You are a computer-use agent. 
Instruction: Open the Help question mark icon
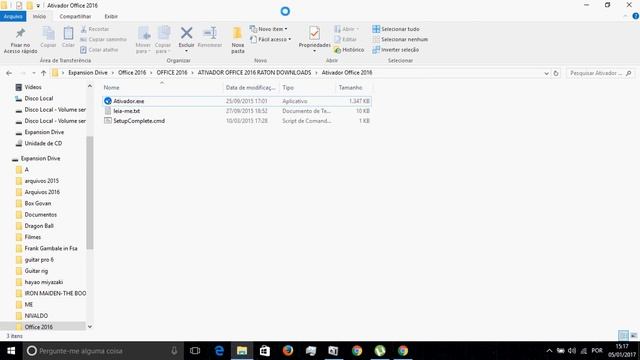tap(636, 16)
